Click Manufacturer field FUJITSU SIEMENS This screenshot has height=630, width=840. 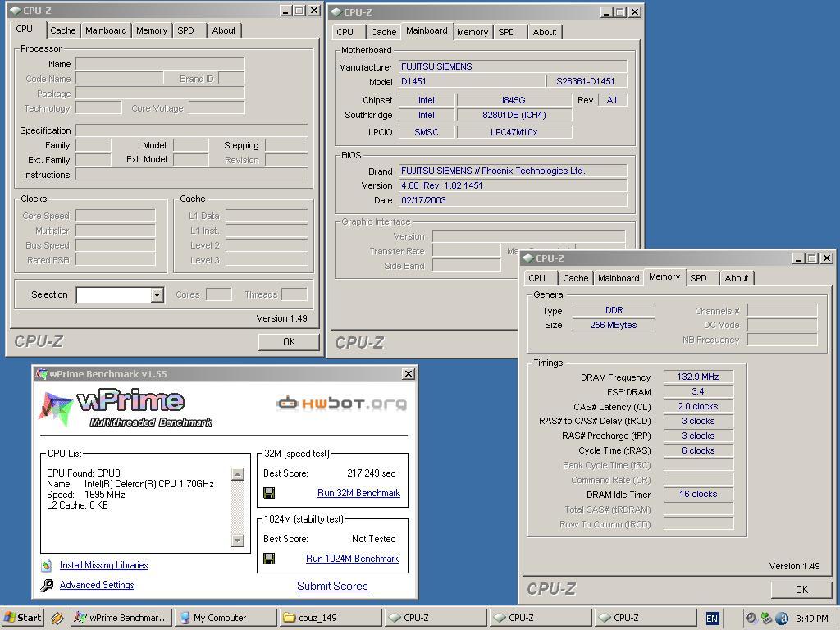click(x=513, y=66)
